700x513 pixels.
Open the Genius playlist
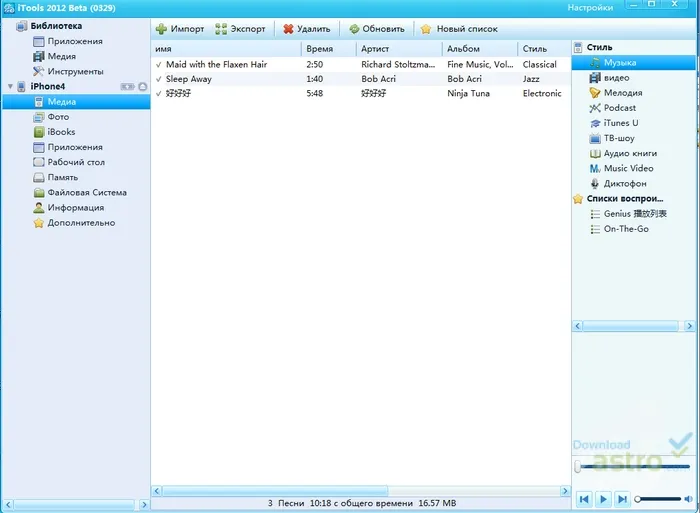(629, 214)
